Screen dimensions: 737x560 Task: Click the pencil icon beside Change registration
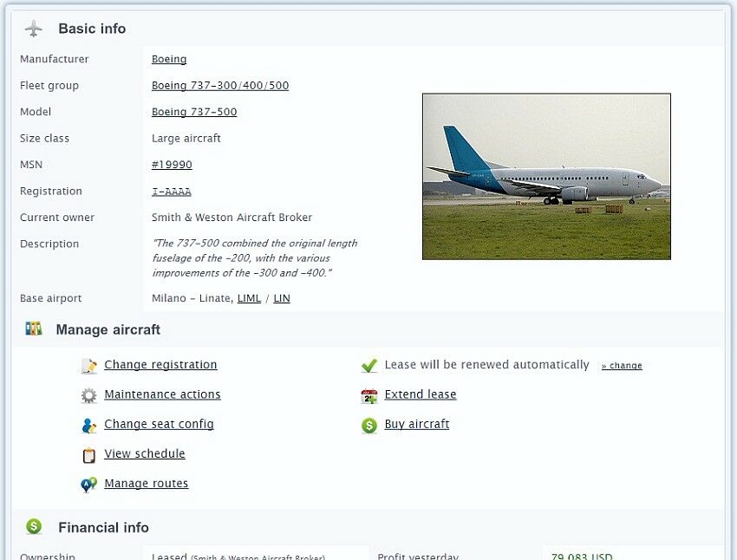(88, 366)
